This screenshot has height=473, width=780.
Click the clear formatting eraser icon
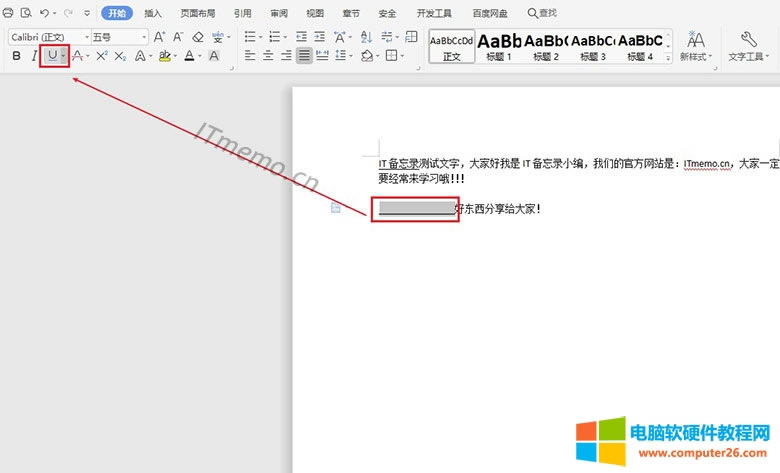coord(198,37)
